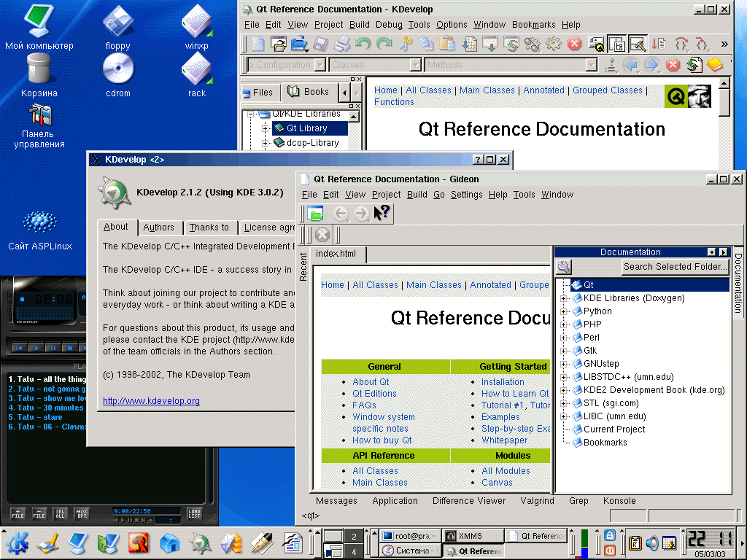Expand the KDE Libraries (Doxygen) node

[x=564, y=298]
